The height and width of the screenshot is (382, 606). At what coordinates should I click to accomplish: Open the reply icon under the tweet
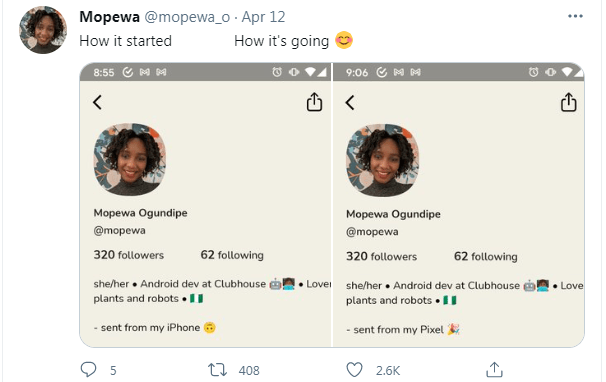pos(89,369)
